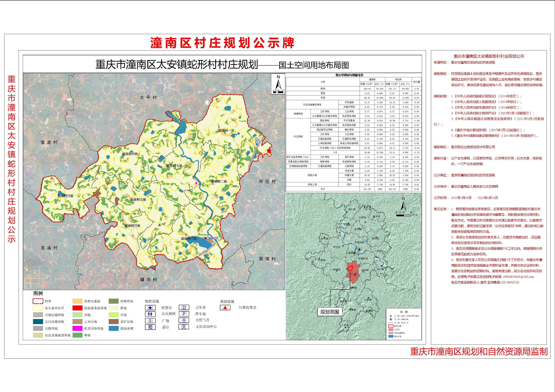Screen dimensions: 555x392
Task: Click the magenta 机关团体用地 marker on the map
Action: point(196,183)
